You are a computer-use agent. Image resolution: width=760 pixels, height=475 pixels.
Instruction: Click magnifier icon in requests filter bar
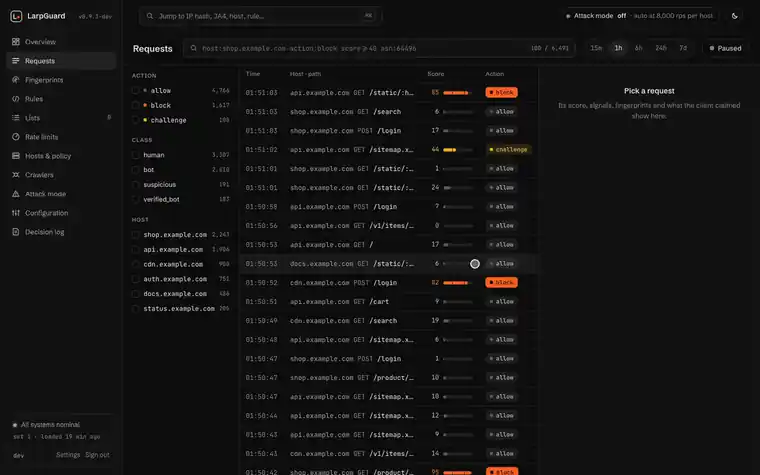pos(193,48)
